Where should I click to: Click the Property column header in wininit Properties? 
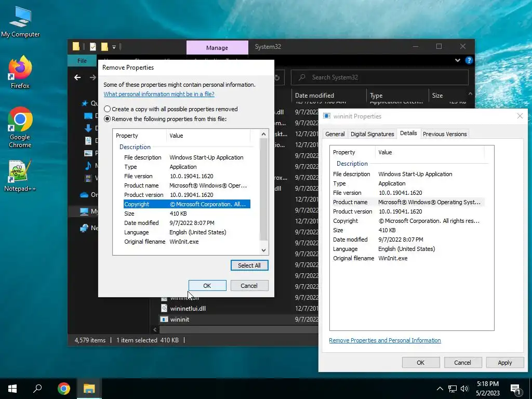(353, 152)
